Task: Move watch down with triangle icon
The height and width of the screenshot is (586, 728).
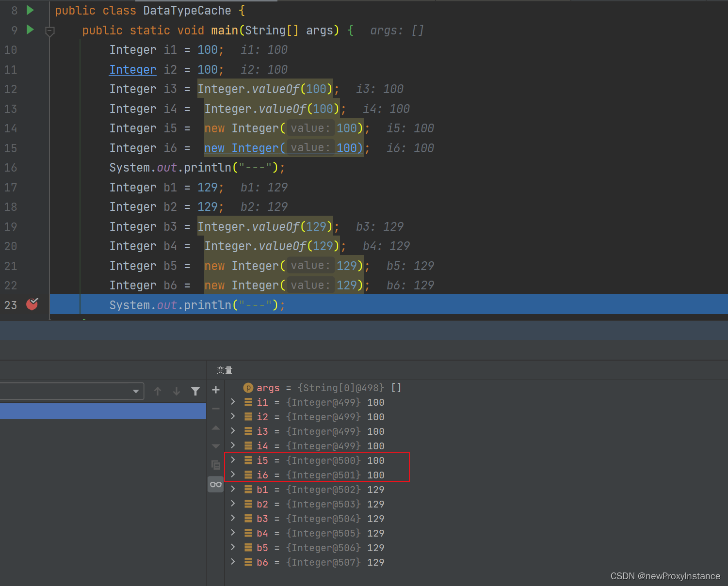Action: (x=216, y=446)
